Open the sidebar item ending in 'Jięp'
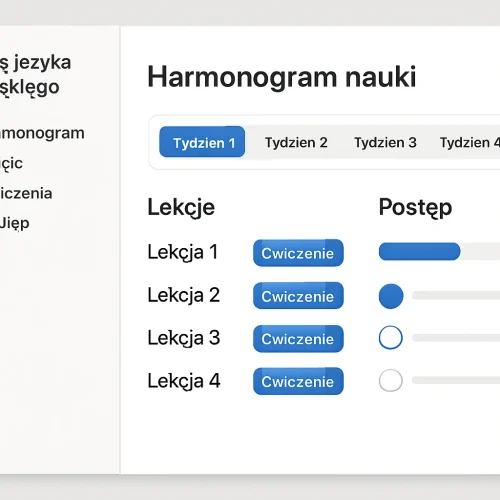The width and height of the screenshot is (500, 500). [15, 223]
